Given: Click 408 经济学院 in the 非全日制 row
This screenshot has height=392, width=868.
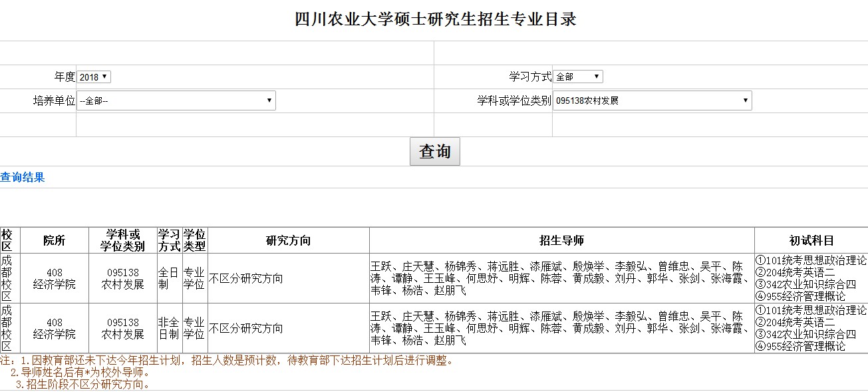Looking at the screenshot, I should click(x=55, y=328).
